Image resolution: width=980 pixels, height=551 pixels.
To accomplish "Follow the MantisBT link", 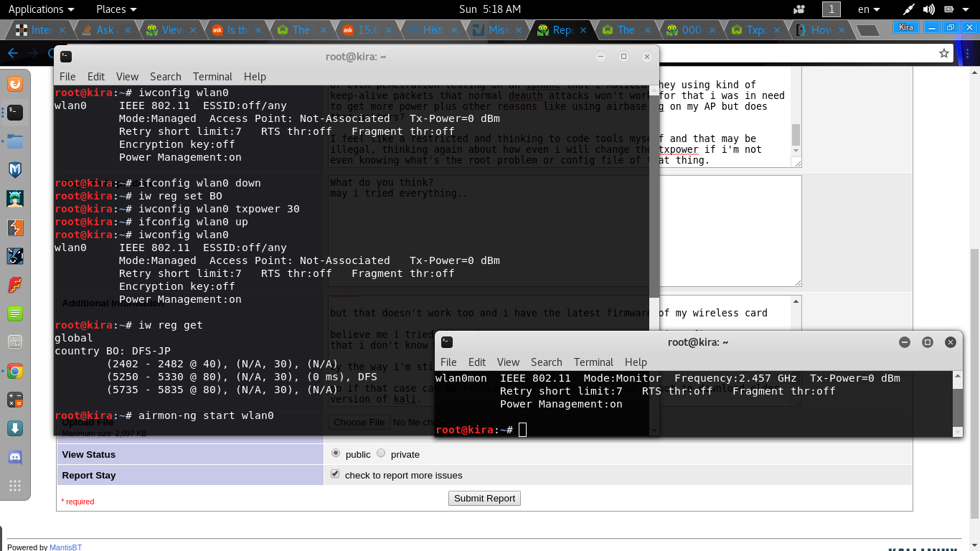I will (65, 547).
